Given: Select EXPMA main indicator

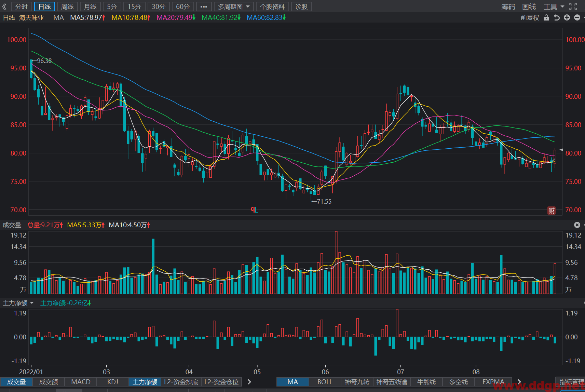Looking at the screenshot, I should coord(493,382).
